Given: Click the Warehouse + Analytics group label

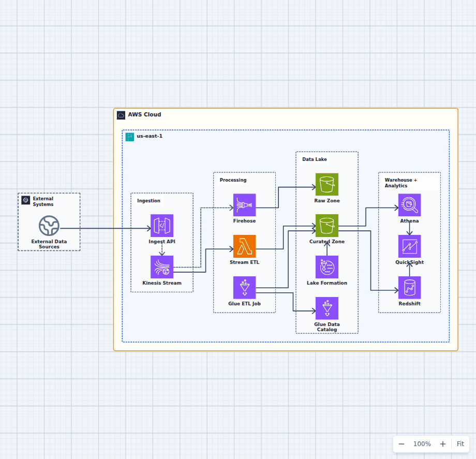Looking at the screenshot, I should point(400,183).
